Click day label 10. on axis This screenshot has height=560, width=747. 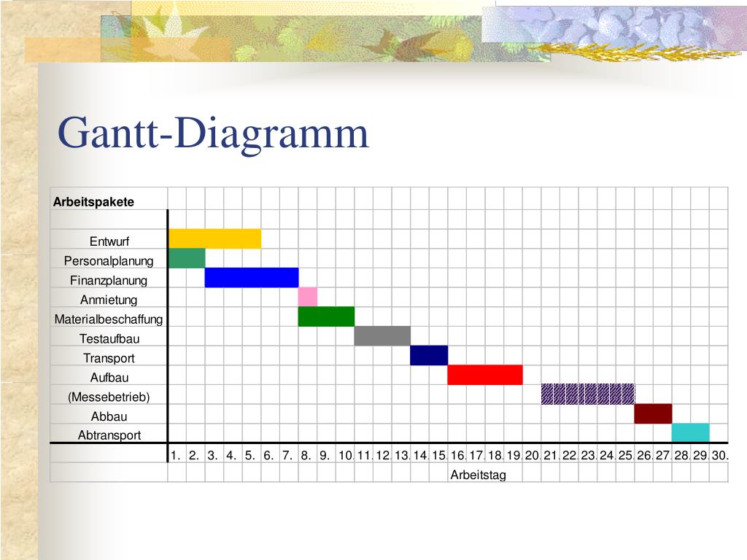point(346,456)
